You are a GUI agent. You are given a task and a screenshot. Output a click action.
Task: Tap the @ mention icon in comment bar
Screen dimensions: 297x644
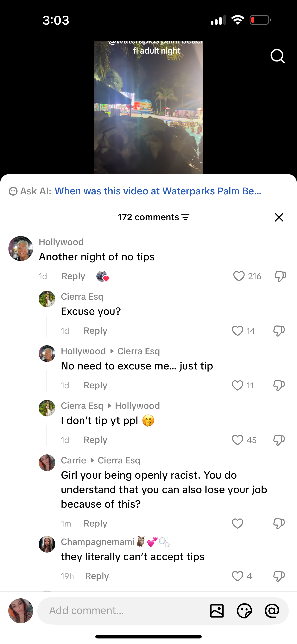[272, 611]
